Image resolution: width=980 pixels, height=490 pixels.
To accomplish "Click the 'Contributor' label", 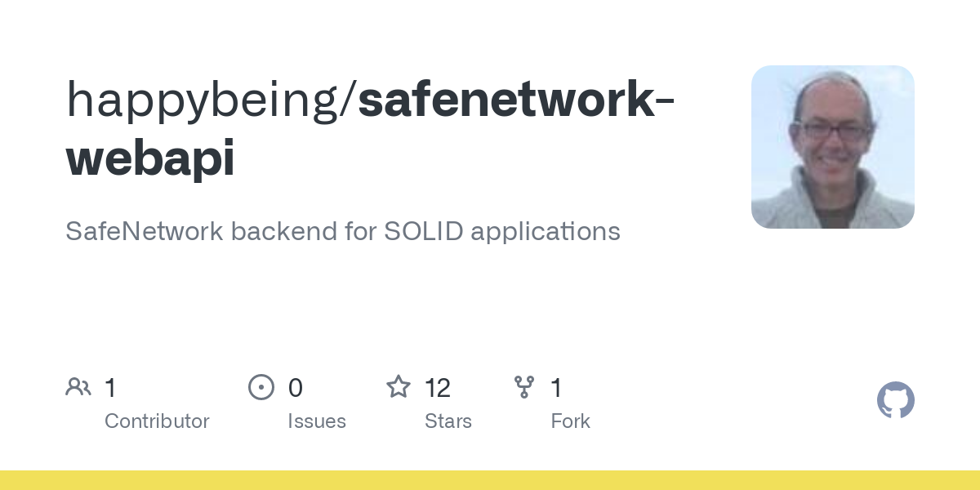I will point(157,421).
